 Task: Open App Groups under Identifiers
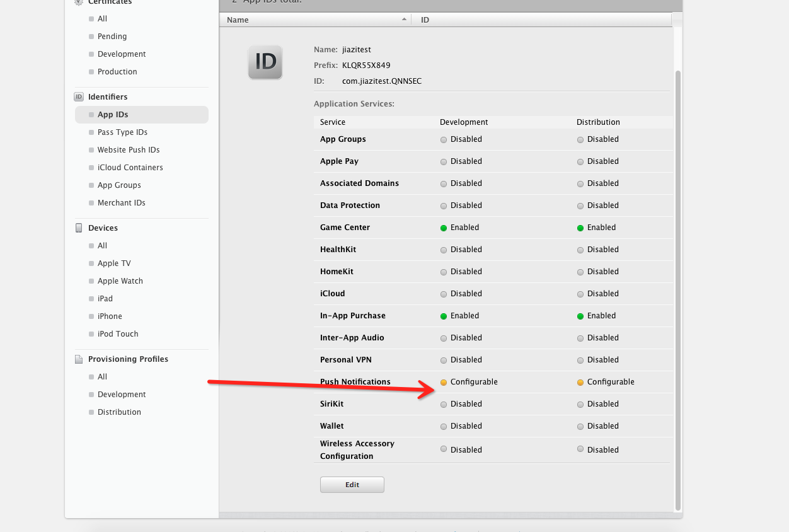[x=119, y=185]
